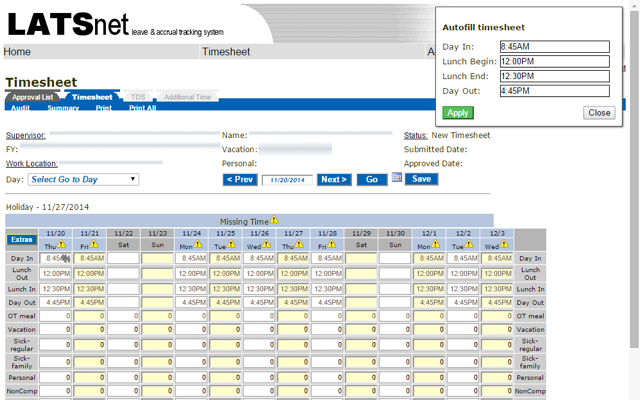Open the Home menu

[17, 52]
